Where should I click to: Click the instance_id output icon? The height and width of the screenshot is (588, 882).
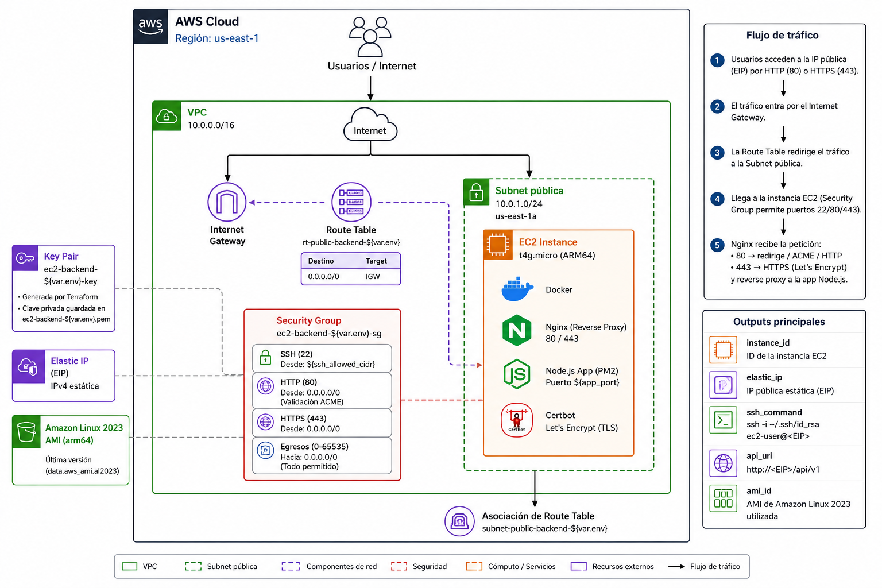click(x=724, y=349)
